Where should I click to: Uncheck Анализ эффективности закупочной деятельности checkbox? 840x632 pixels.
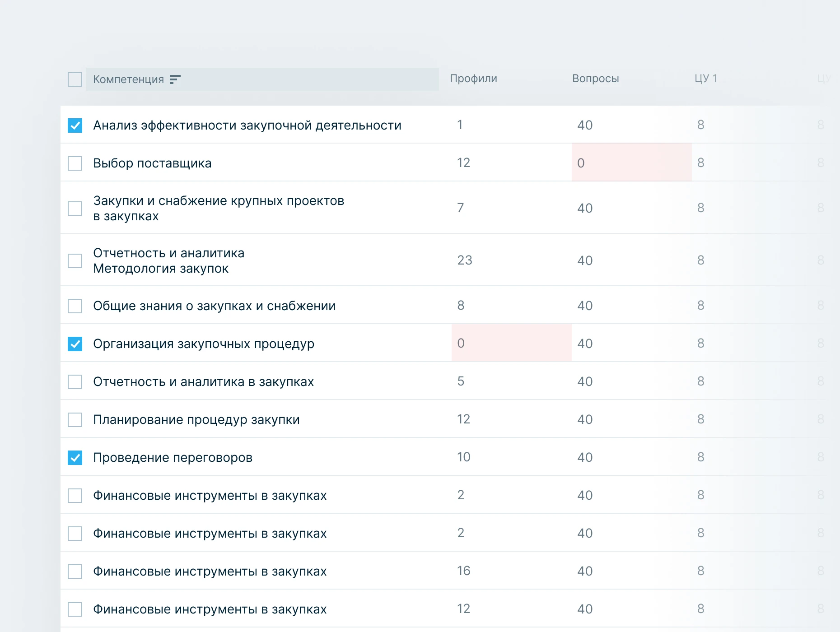point(75,125)
